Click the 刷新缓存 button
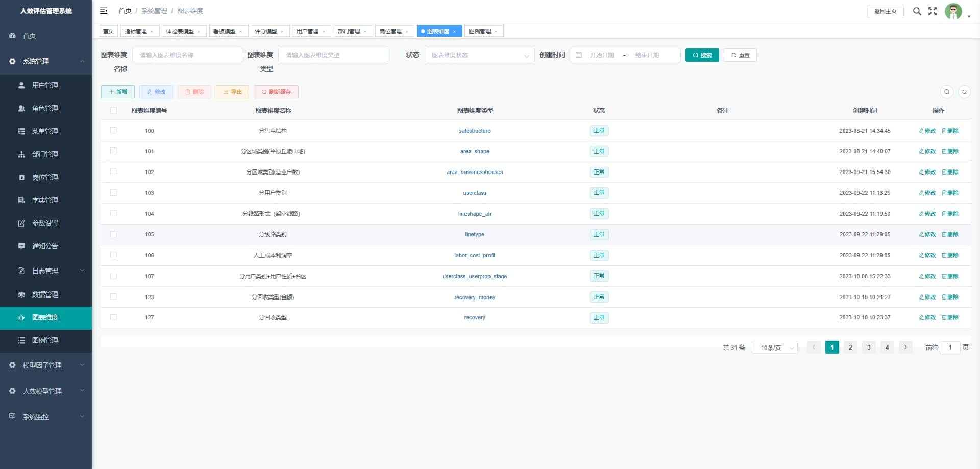980x469 pixels. pos(276,92)
